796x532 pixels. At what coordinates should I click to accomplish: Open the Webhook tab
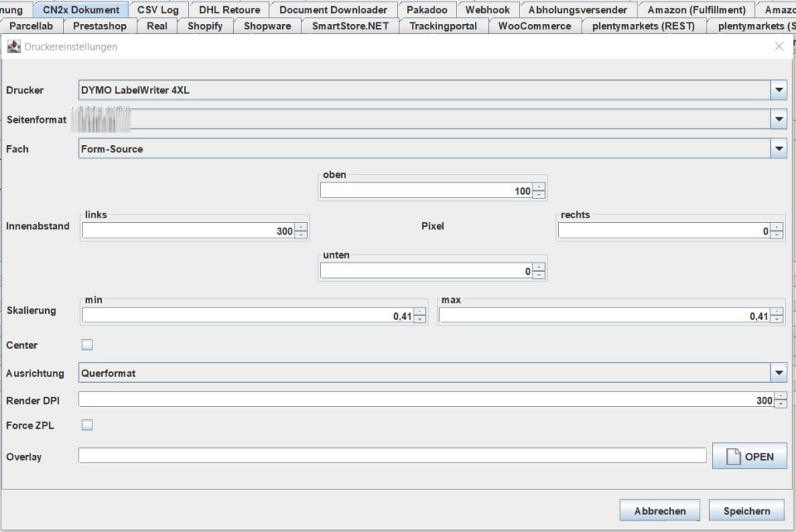[487, 9]
